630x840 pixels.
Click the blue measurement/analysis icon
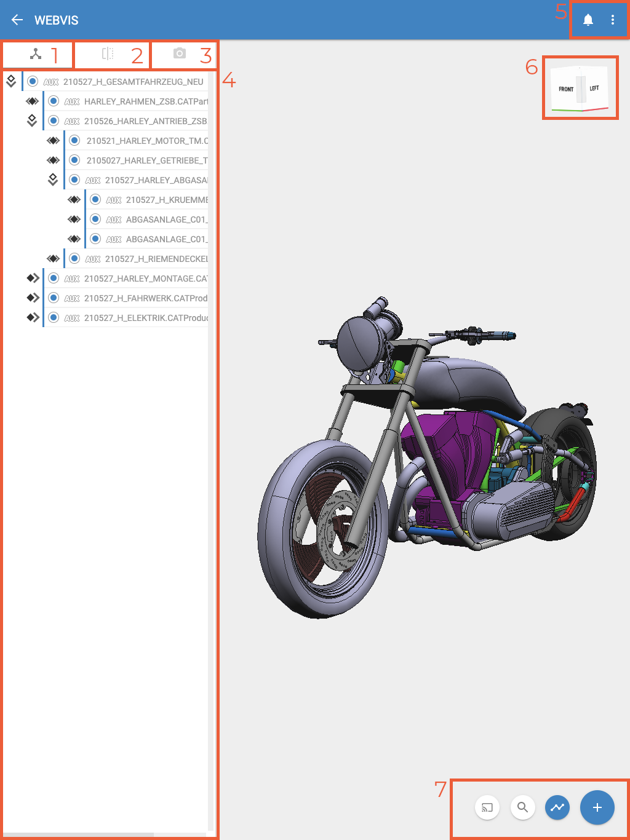(557, 807)
